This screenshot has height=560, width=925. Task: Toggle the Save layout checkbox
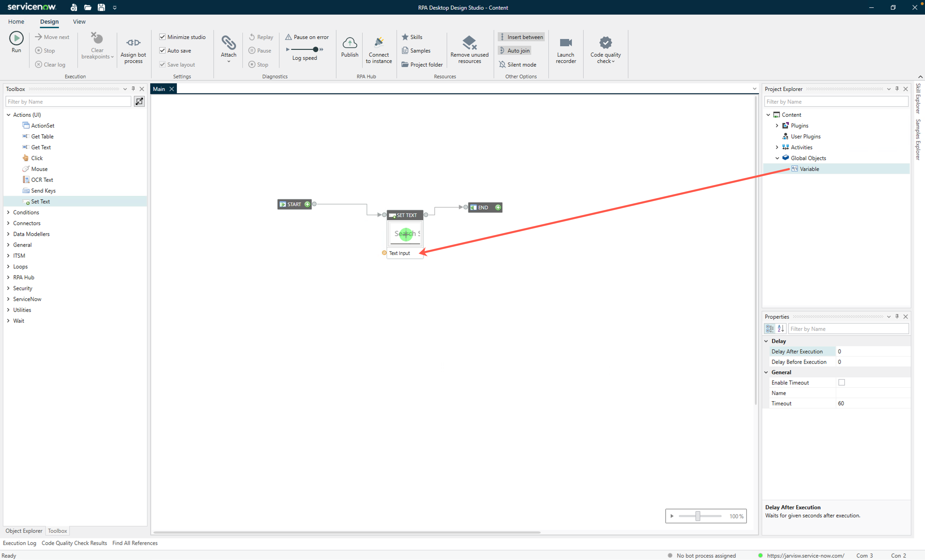coord(162,64)
